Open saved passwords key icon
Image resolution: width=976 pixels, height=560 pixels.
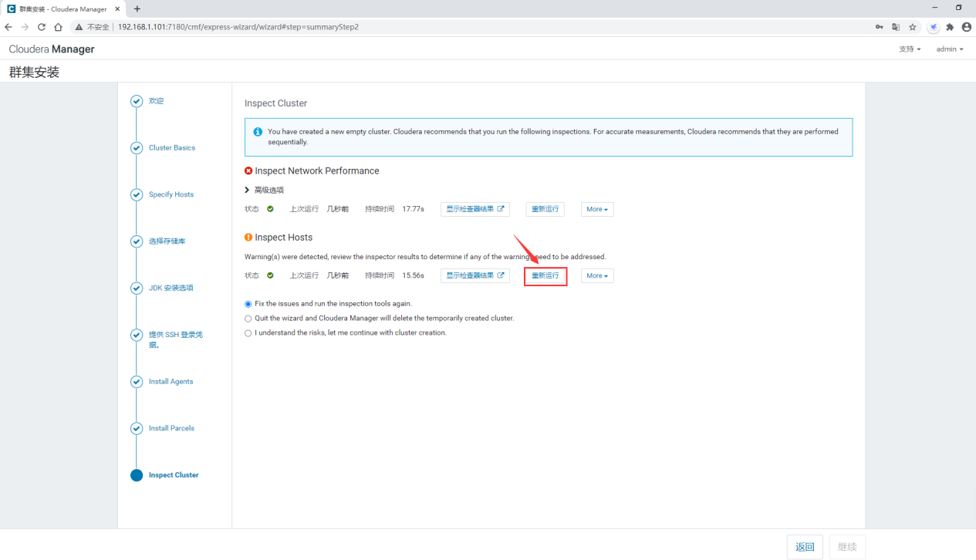point(879,27)
